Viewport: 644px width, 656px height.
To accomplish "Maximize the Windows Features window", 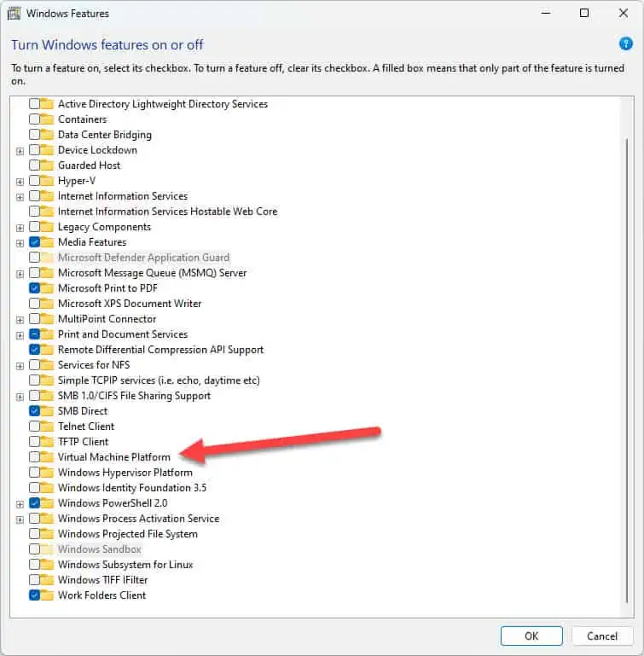I will (x=584, y=13).
